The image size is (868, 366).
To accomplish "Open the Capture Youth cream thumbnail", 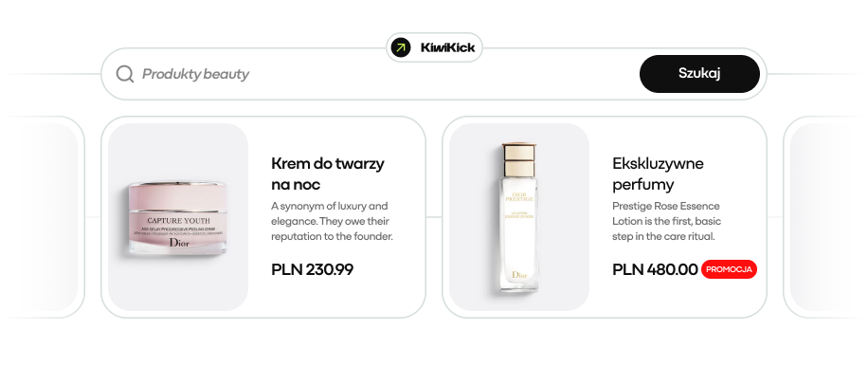I will 178,217.
